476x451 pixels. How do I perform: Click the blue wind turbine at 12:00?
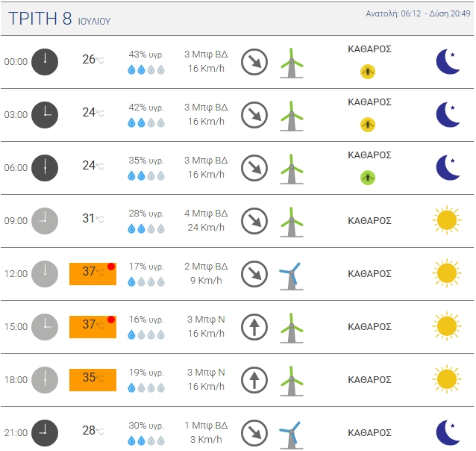point(291,276)
